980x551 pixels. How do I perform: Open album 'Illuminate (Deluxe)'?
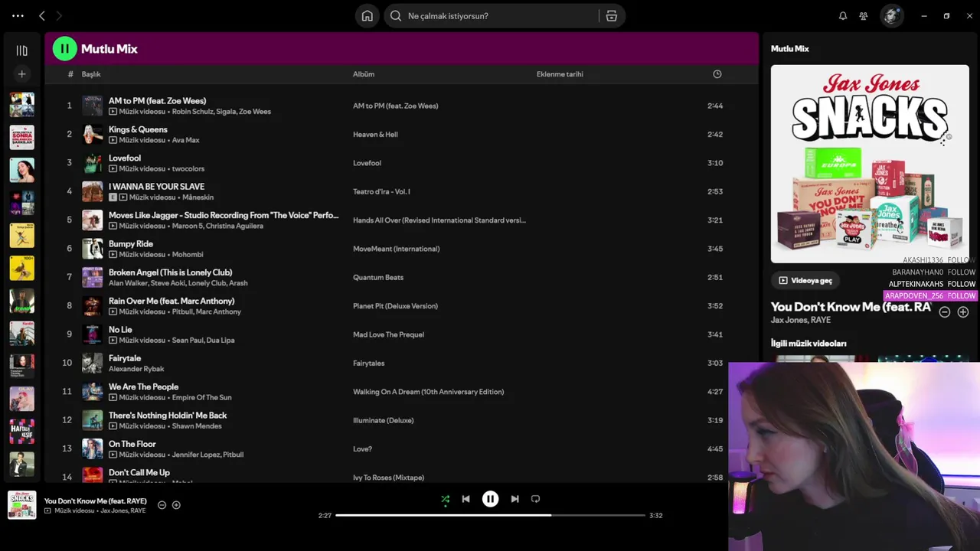[383, 420]
